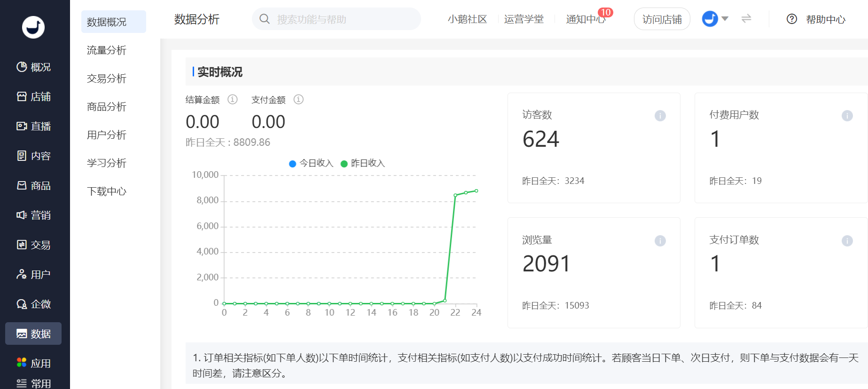Click the blue account avatar

710,19
